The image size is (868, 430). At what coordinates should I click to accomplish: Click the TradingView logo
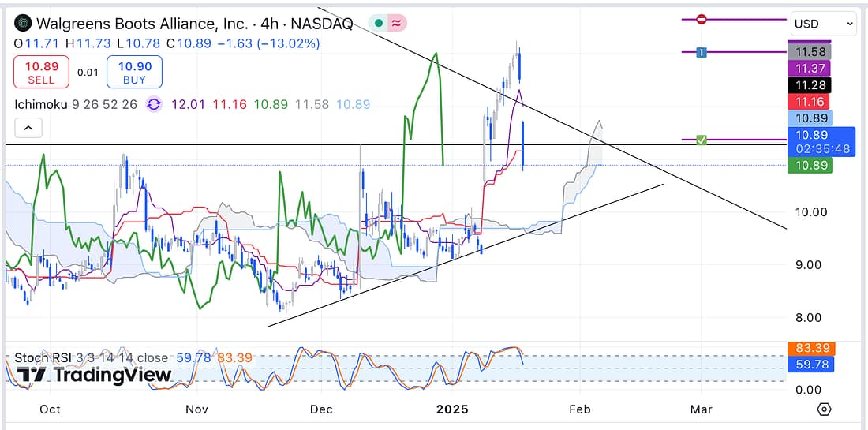[x=95, y=375]
